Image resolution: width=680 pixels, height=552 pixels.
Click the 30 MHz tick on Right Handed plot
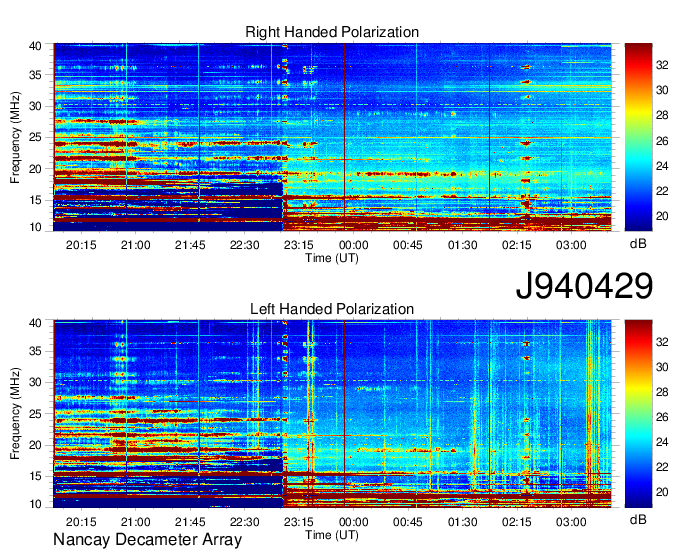pos(35,106)
